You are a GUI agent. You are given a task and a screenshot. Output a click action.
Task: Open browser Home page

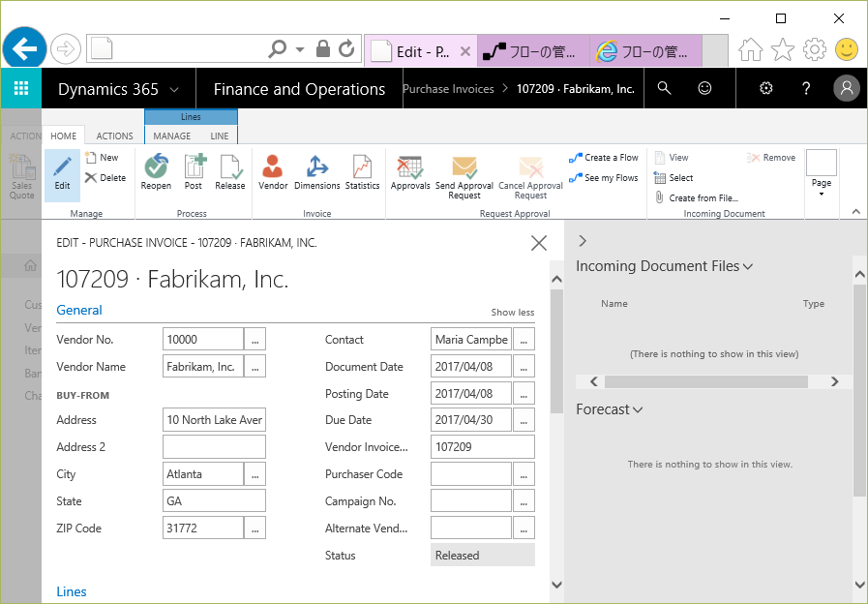[751, 49]
